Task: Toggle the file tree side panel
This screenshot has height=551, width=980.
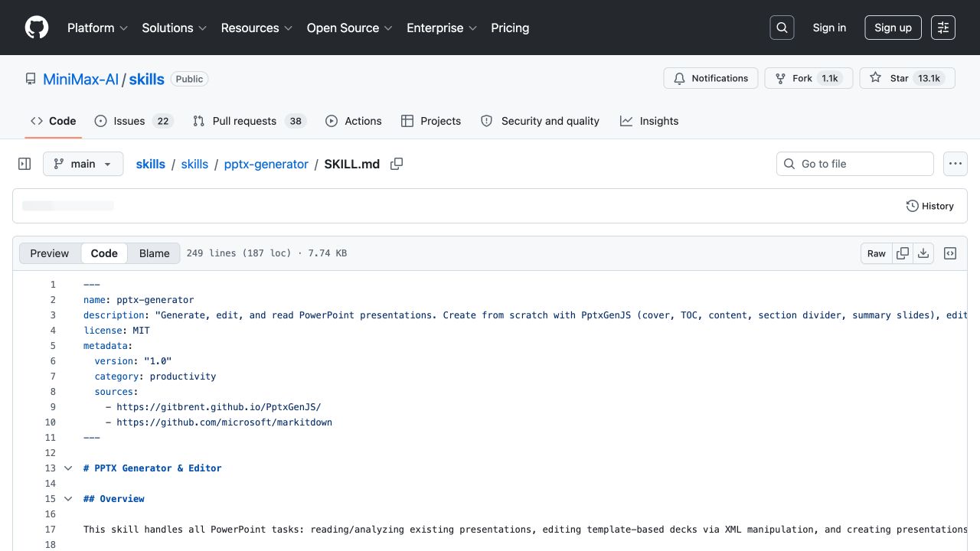Action: click(24, 164)
